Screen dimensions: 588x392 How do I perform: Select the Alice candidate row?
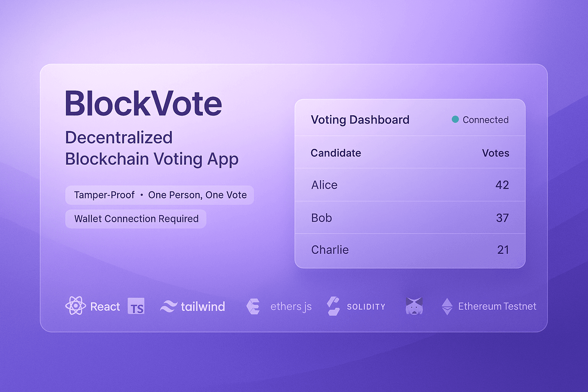[x=410, y=185]
